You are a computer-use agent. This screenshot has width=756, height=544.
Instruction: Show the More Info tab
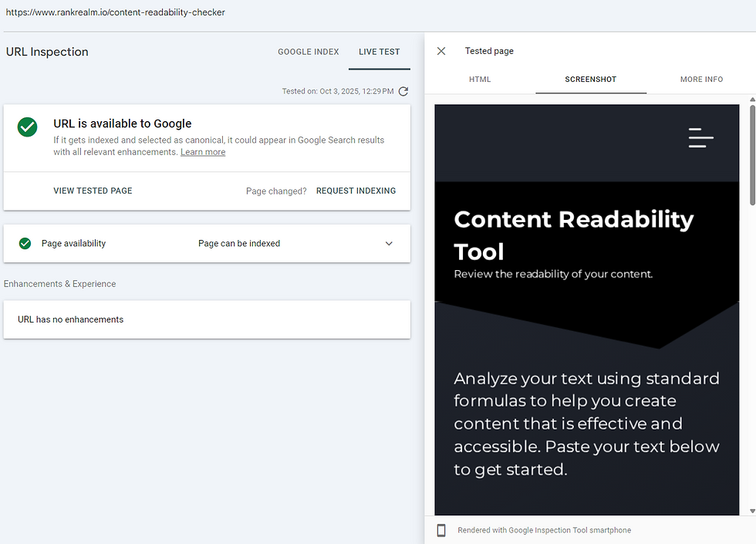pyautogui.click(x=701, y=79)
